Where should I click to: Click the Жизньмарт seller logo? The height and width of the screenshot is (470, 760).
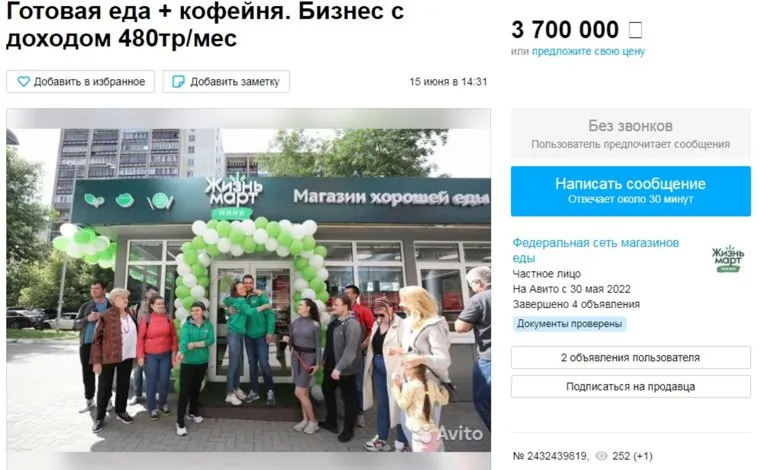pos(728,259)
